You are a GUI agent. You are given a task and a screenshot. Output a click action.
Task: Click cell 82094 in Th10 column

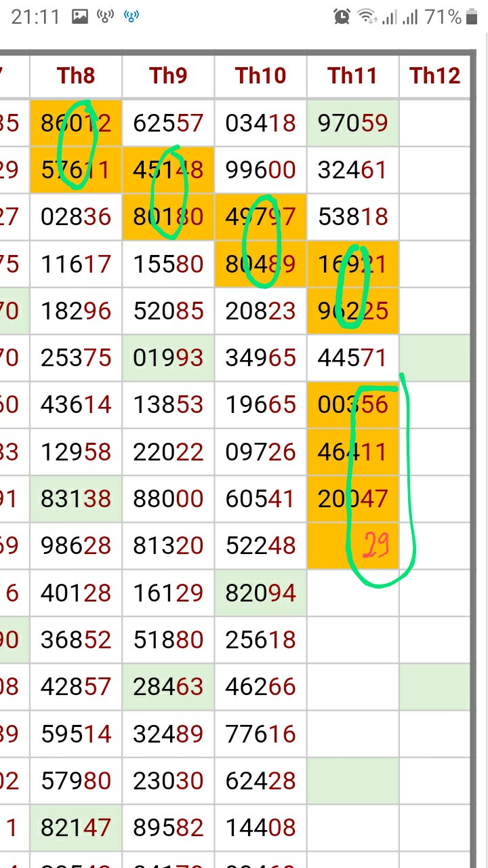(x=260, y=593)
